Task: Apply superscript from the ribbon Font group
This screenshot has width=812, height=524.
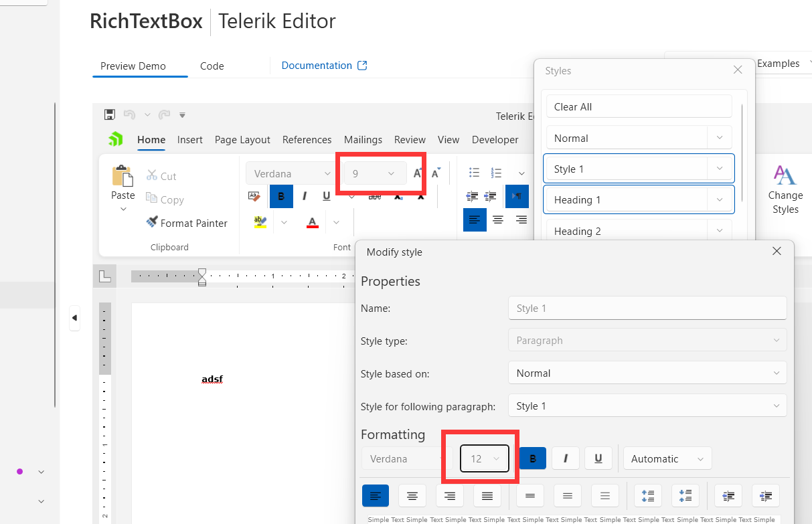Action: 420,196
